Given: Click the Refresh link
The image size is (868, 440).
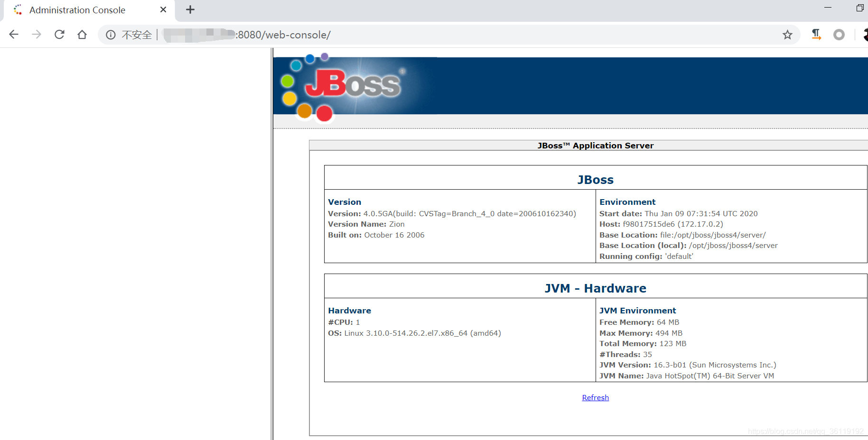Looking at the screenshot, I should tap(595, 397).
